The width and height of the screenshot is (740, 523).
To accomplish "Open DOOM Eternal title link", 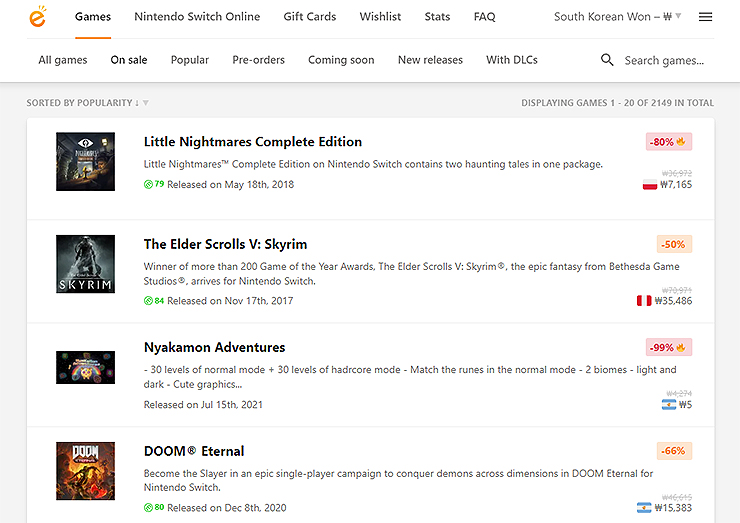I will [194, 451].
